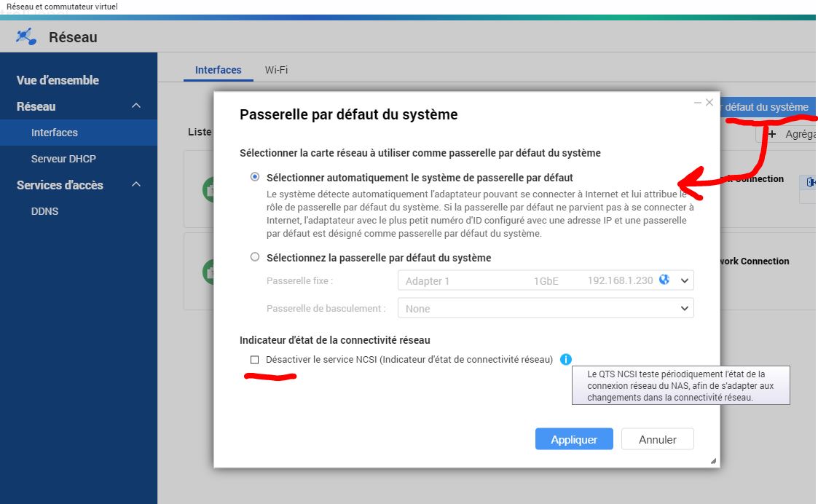Click the dialog resize grip corner
This screenshot has width=818, height=504.
coord(713,461)
